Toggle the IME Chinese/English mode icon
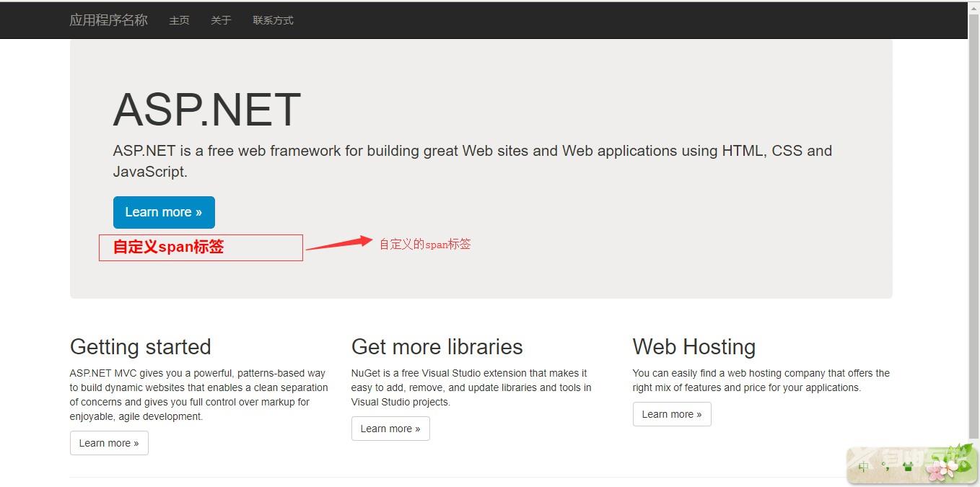Screen dimensions: 980x487 tap(863, 467)
